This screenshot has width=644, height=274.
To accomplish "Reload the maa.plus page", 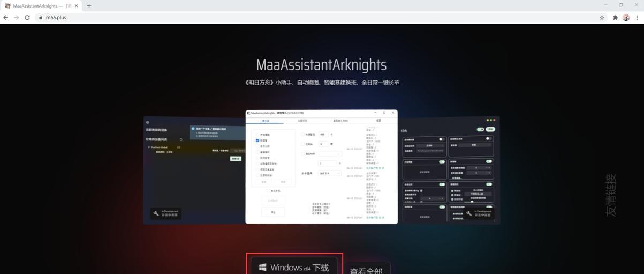I will [27, 17].
